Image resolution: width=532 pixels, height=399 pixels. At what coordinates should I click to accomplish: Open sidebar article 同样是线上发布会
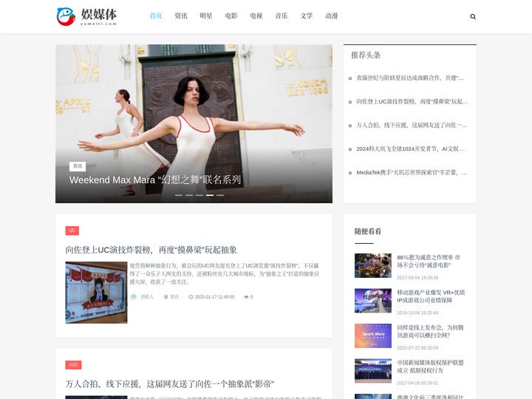(x=430, y=332)
